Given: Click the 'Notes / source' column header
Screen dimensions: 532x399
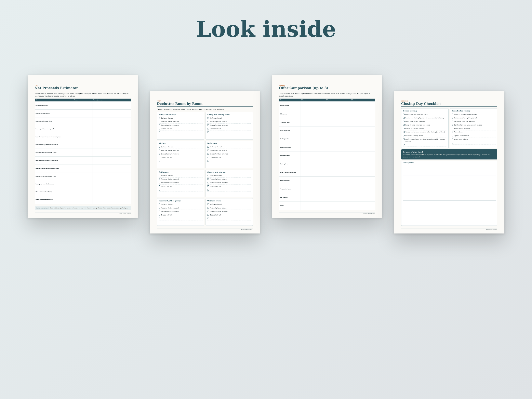Looking at the screenshot, I should (x=98, y=100).
